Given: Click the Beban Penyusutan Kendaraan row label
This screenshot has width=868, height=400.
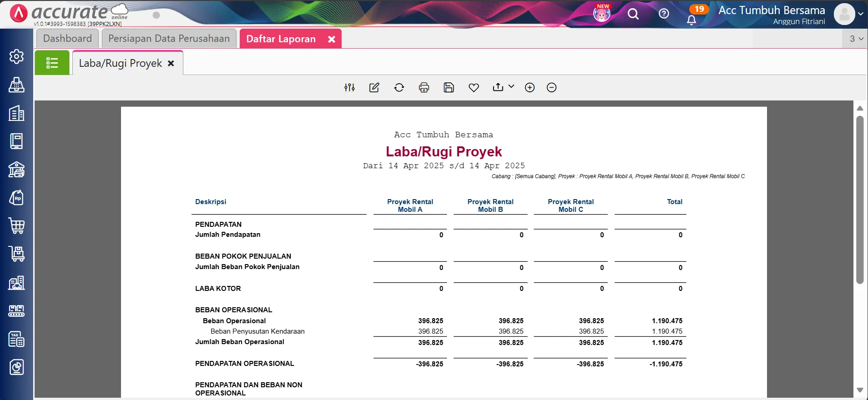Looking at the screenshot, I should 257,331.
